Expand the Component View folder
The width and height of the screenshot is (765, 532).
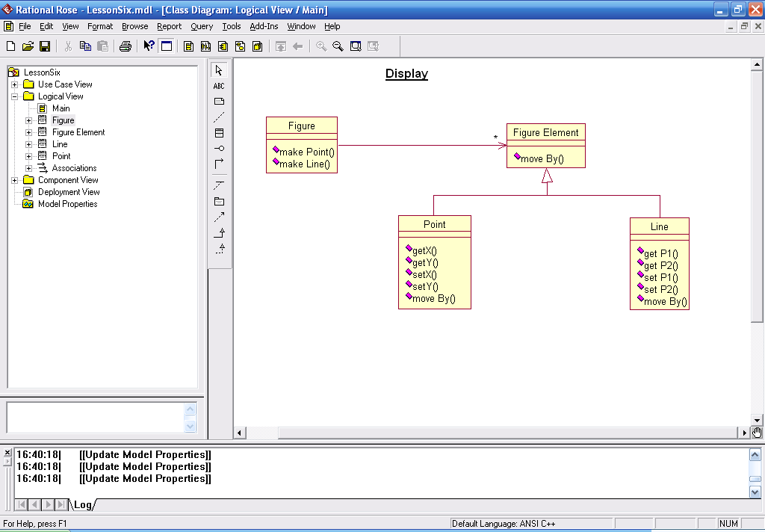[x=15, y=180]
